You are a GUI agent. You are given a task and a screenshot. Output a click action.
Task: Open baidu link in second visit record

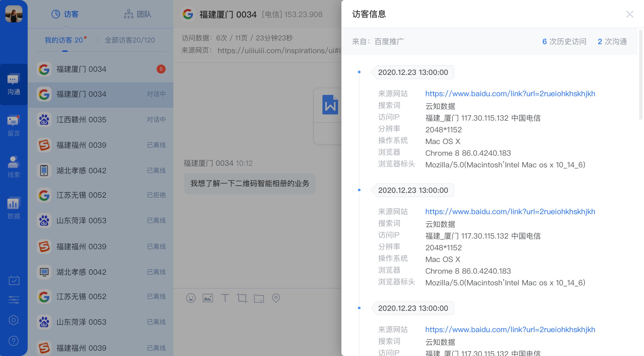click(x=510, y=212)
